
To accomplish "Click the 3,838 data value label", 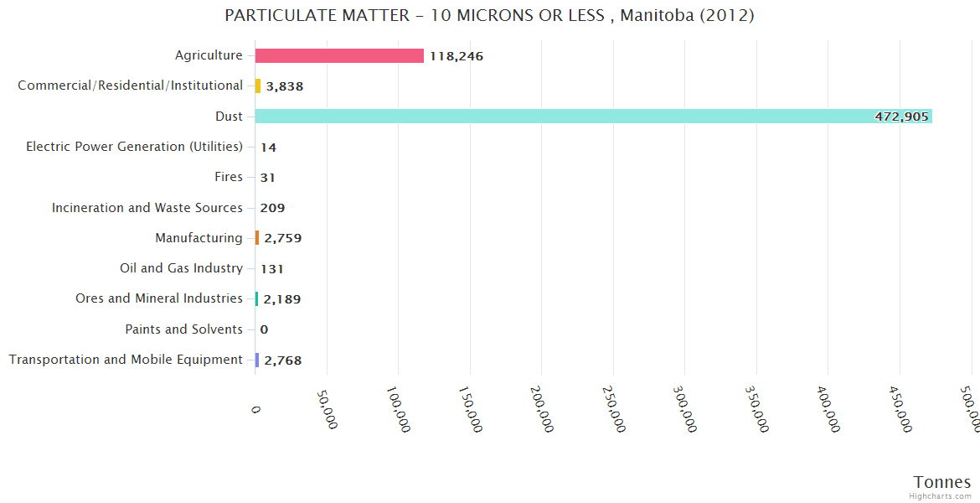I will (286, 86).
